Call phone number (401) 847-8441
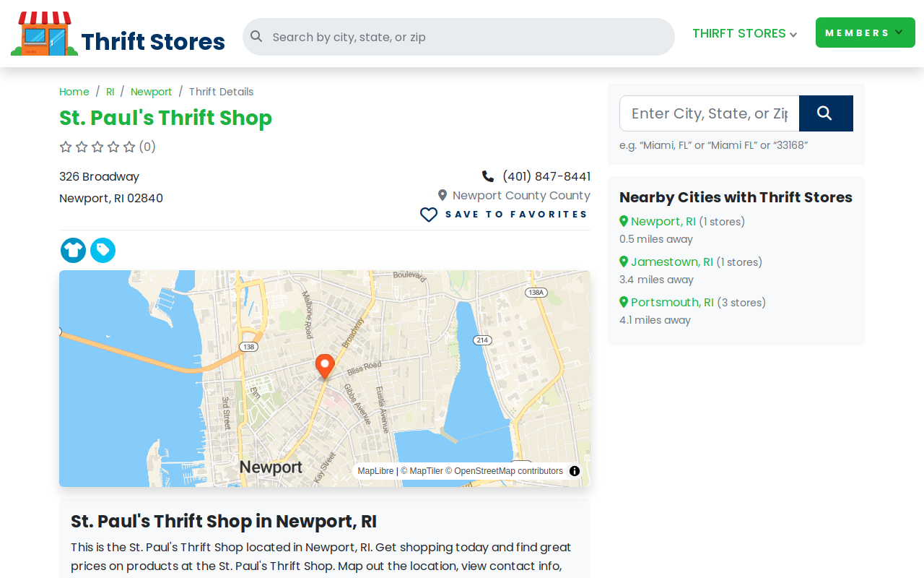Image resolution: width=924 pixels, height=578 pixels. pyautogui.click(x=546, y=176)
